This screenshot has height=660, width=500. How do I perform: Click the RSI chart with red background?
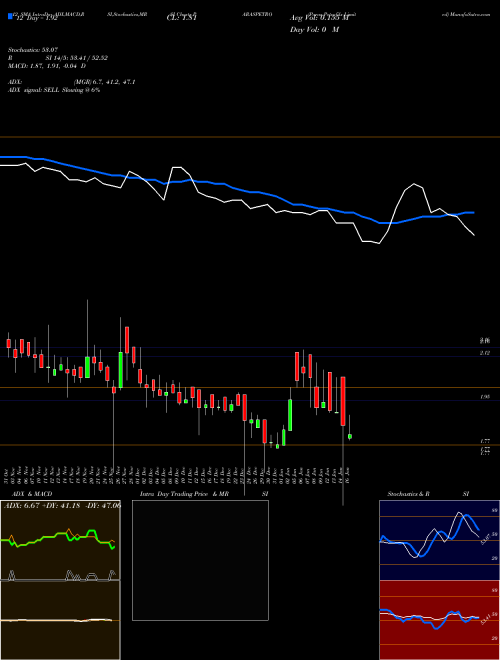pyautogui.click(x=439, y=620)
